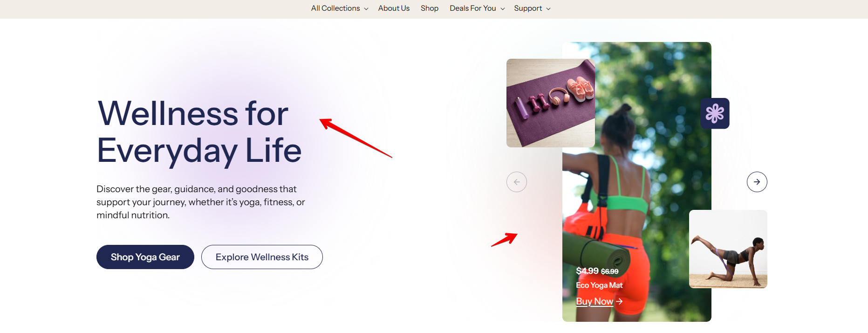This screenshot has width=868, height=333.
Task: Expand the All Collections chevron
Action: coord(366,9)
